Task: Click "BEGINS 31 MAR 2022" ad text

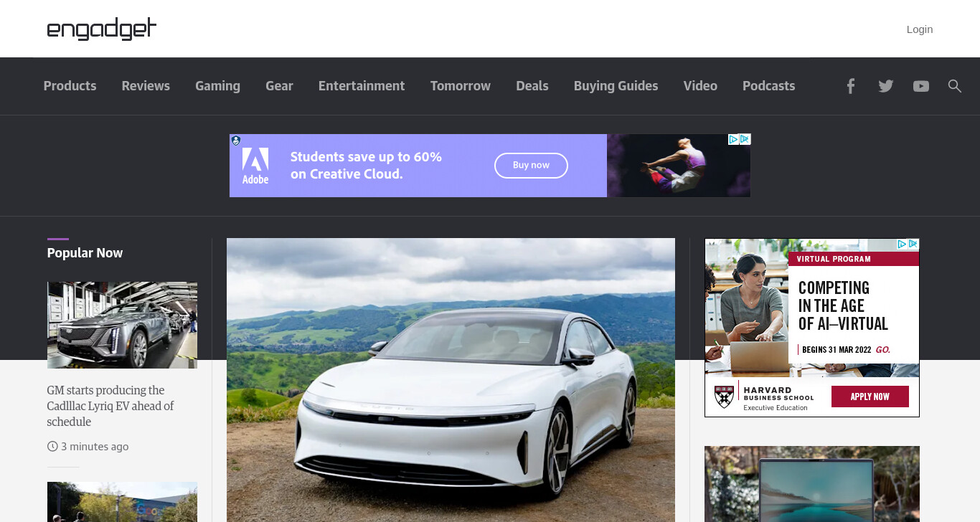Action: [x=837, y=350]
